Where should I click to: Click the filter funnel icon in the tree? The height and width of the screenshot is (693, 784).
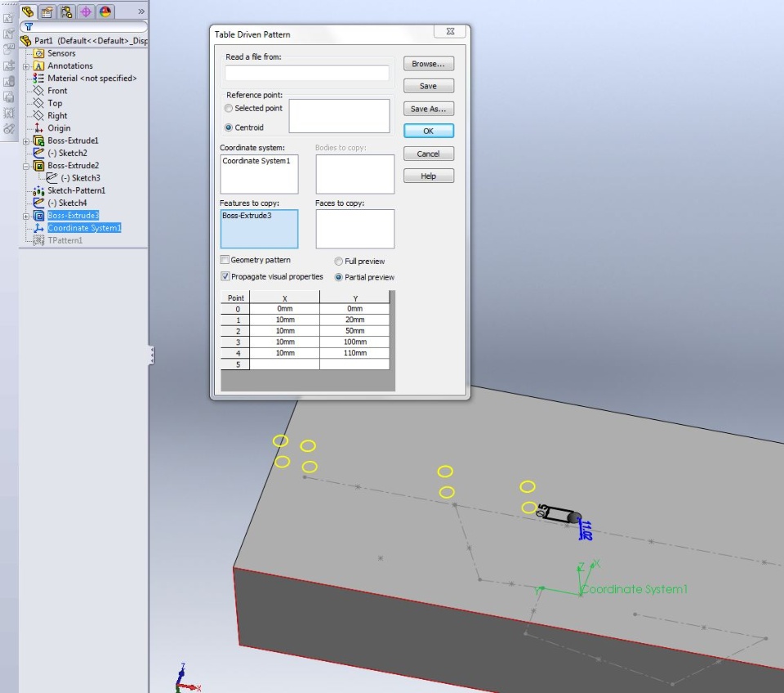click(29, 26)
